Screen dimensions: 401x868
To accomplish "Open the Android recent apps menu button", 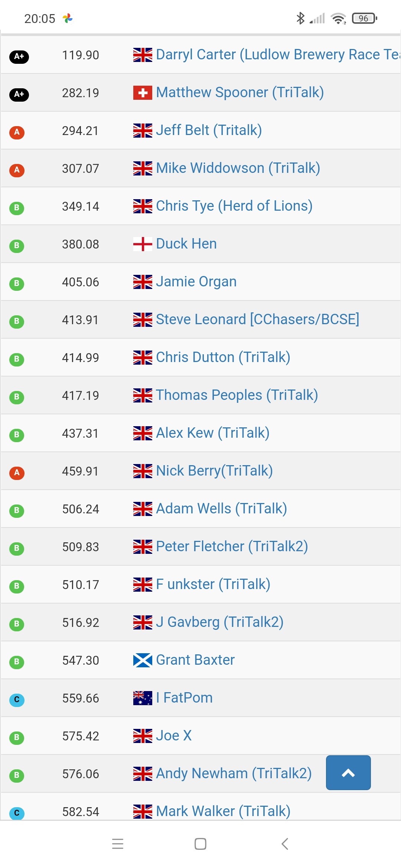I will pyautogui.click(x=118, y=844).
